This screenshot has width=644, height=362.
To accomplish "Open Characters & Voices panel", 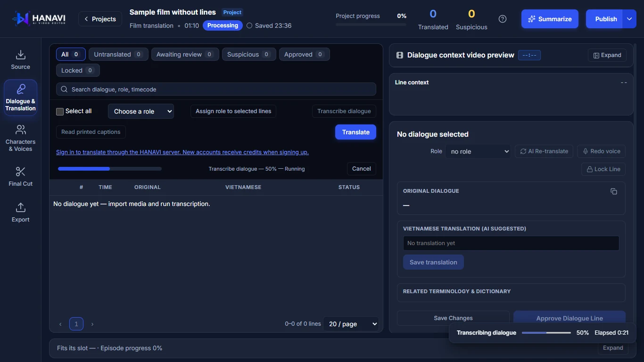I will coord(20,139).
